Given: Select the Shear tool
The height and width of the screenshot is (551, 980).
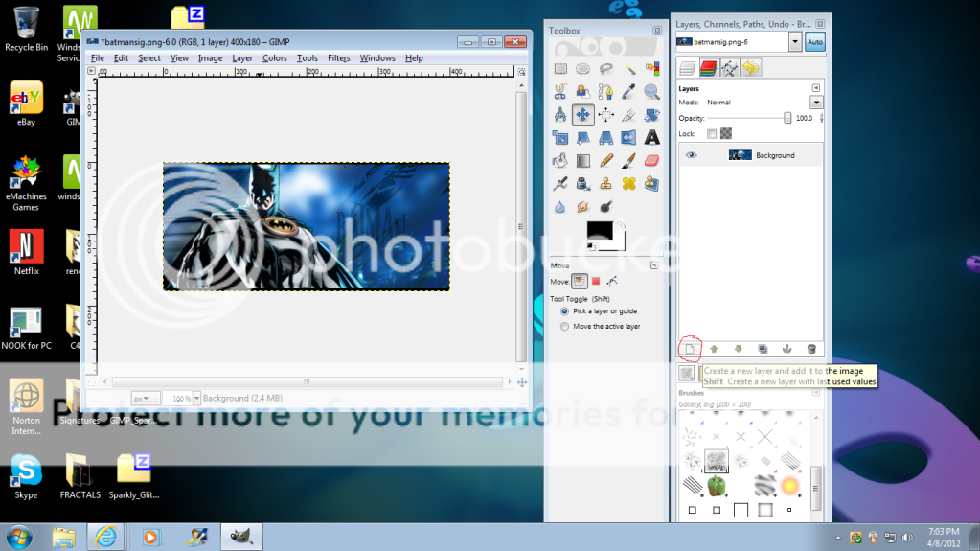Looking at the screenshot, I should click(x=582, y=138).
